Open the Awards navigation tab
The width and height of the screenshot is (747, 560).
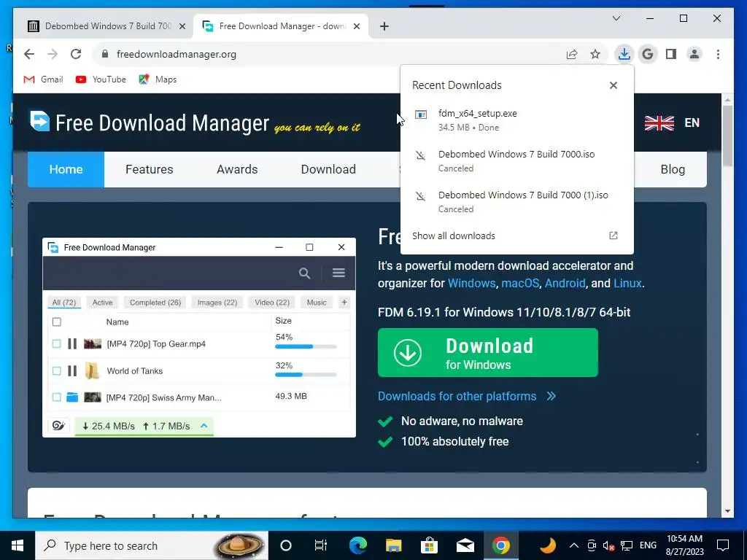[237, 169]
